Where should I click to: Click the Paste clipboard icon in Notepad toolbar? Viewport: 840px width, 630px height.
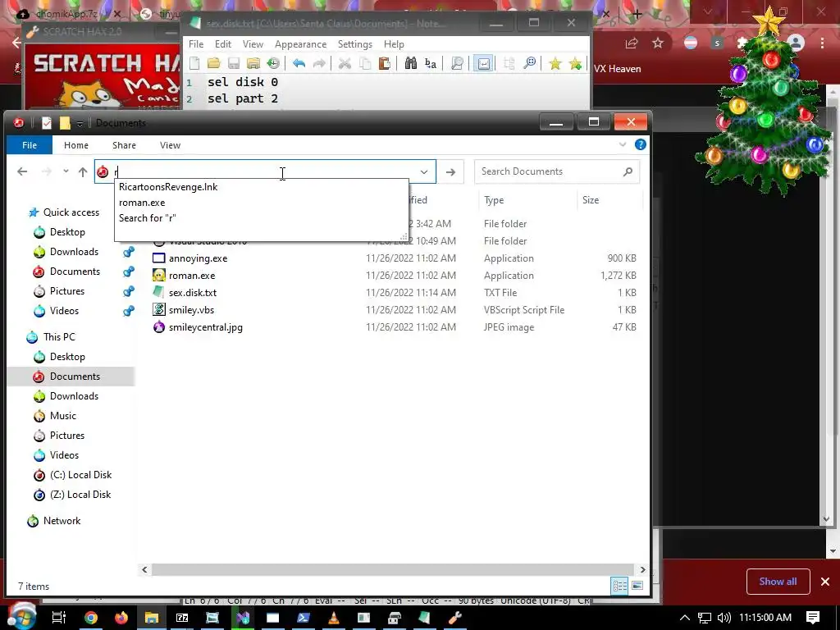[384, 64]
